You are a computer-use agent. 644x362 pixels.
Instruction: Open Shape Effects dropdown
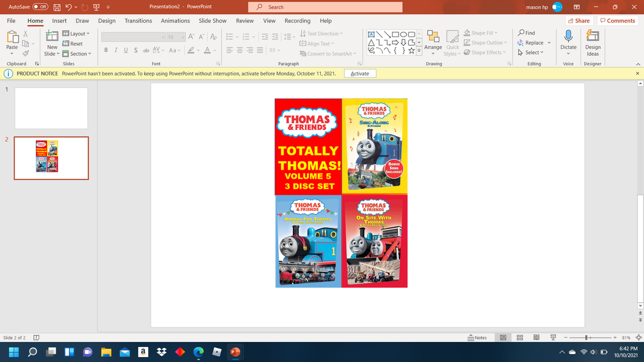pos(485,52)
